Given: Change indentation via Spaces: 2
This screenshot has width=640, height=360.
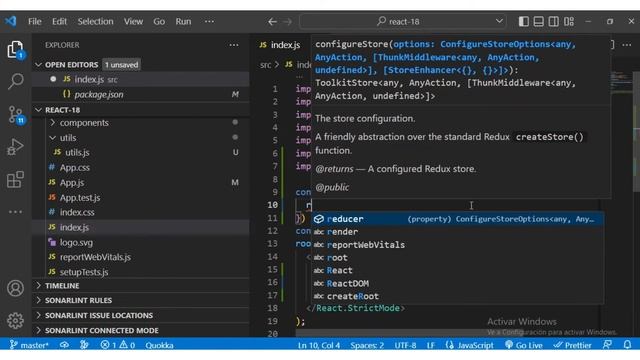Looking at the screenshot, I should point(367,345).
